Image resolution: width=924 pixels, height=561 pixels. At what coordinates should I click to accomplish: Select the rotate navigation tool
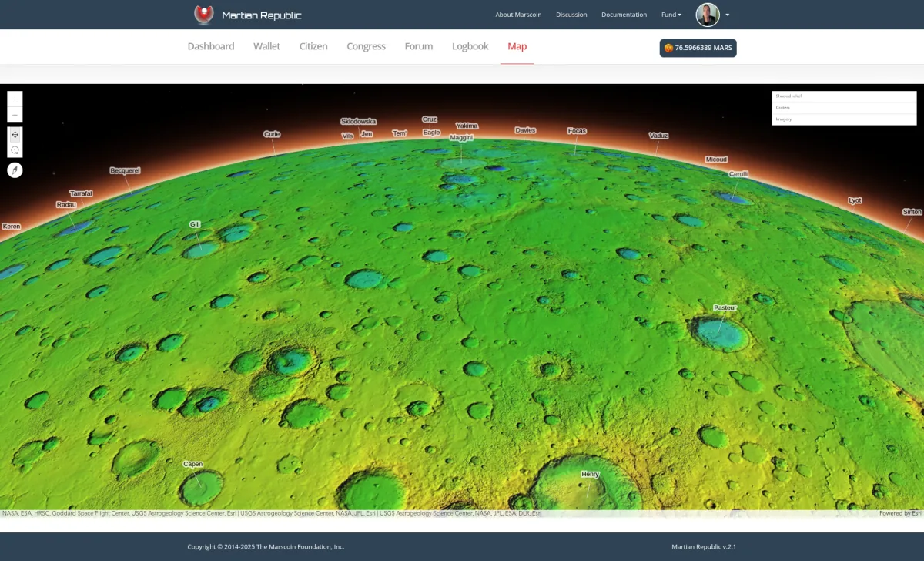pos(15,149)
